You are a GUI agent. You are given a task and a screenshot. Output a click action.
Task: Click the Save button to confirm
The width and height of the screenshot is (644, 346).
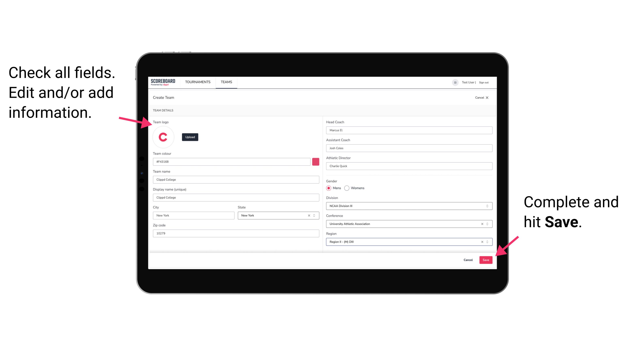tap(486, 259)
